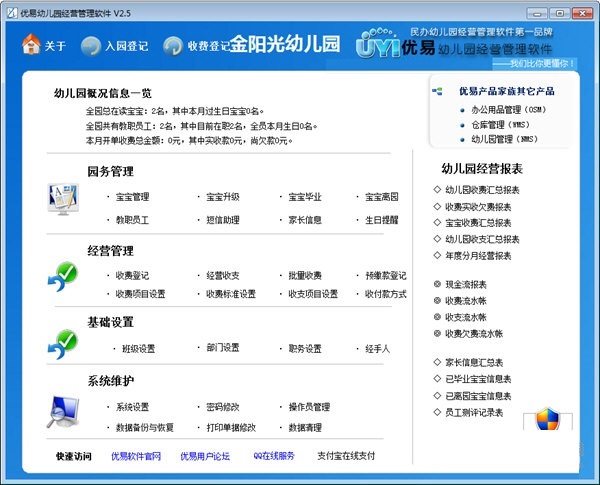This screenshot has height=485, width=600.
Task: Open 操作员管理
Action: 309,407
